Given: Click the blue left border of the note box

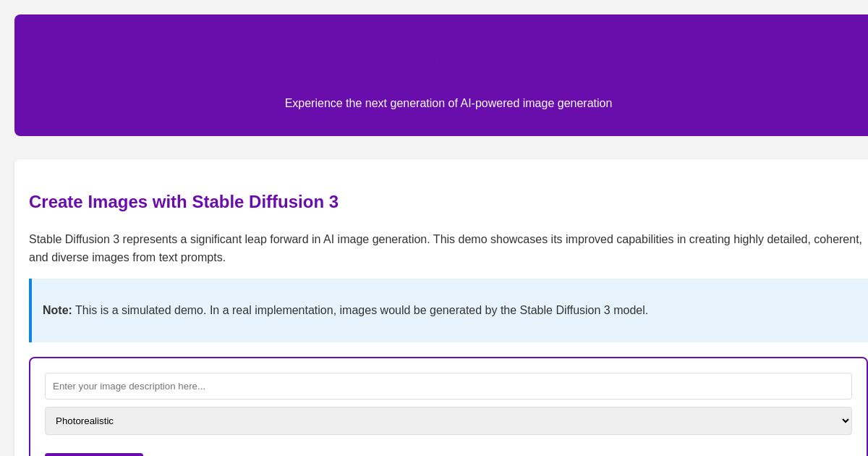Looking at the screenshot, I should [x=30, y=311].
